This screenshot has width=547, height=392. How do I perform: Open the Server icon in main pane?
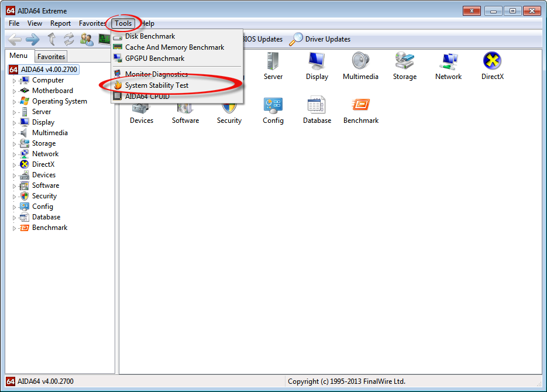click(x=273, y=66)
